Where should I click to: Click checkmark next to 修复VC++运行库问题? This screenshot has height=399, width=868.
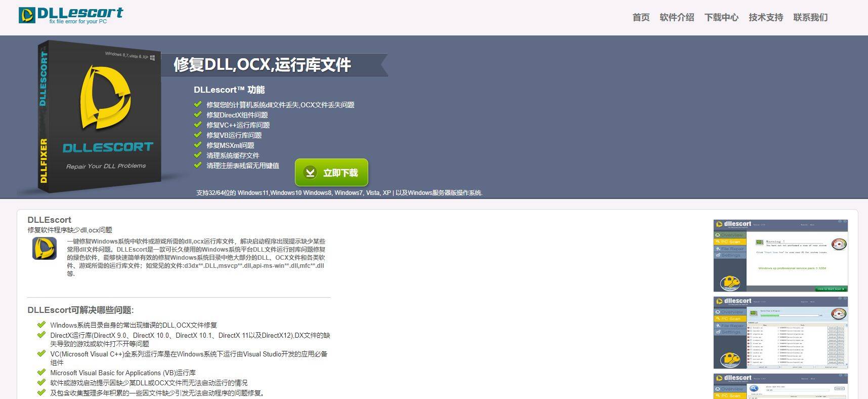(198, 125)
